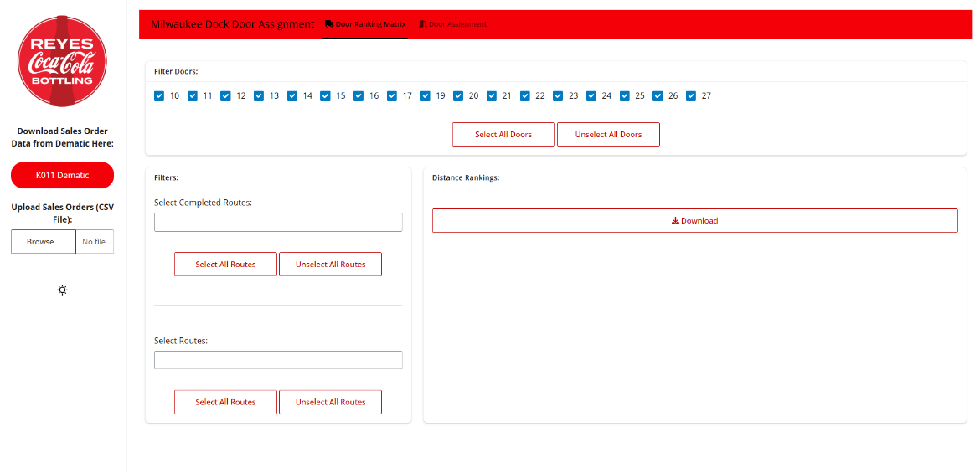Uncheck door 10 checkbox
Image resolution: width=980 pixels, height=473 pixels.
point(159,95)
